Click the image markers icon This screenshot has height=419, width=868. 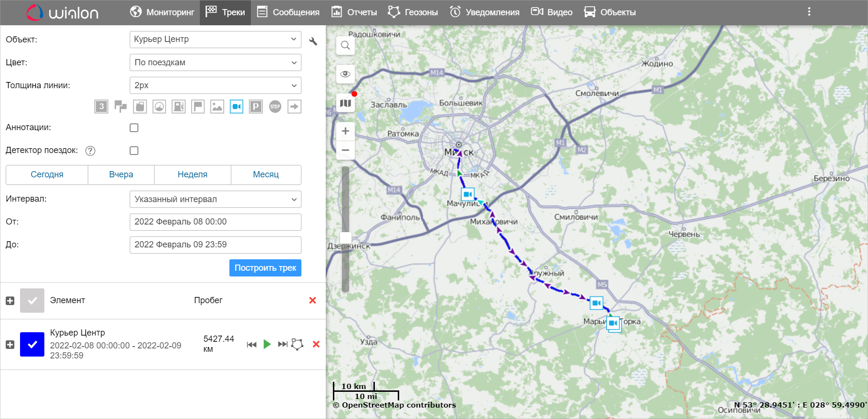click(217, 107)
